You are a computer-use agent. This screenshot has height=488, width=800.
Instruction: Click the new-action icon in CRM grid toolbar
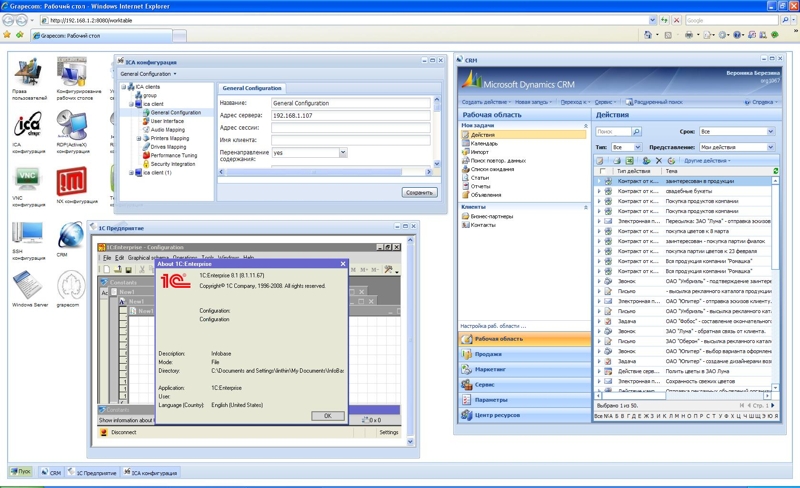601,160
